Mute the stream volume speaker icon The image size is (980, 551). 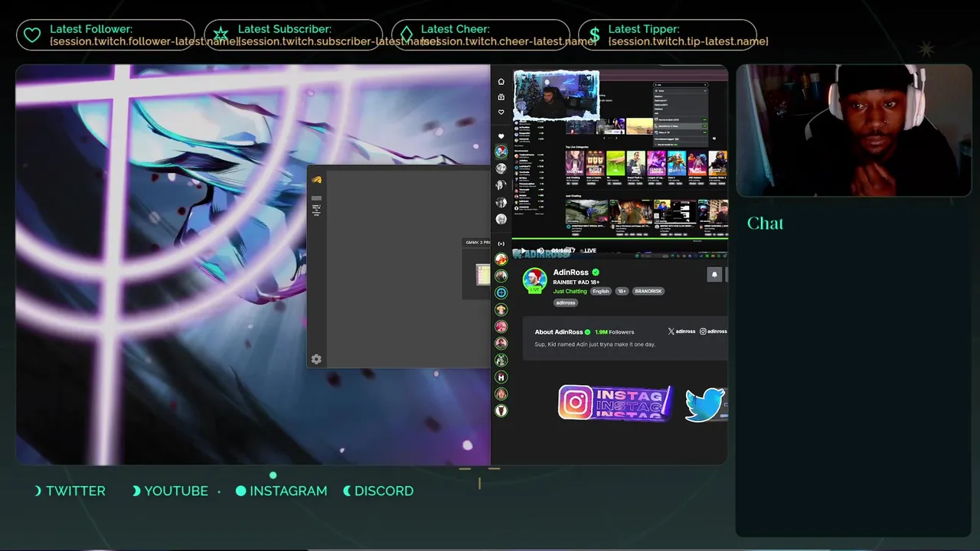tap(540, 250)
